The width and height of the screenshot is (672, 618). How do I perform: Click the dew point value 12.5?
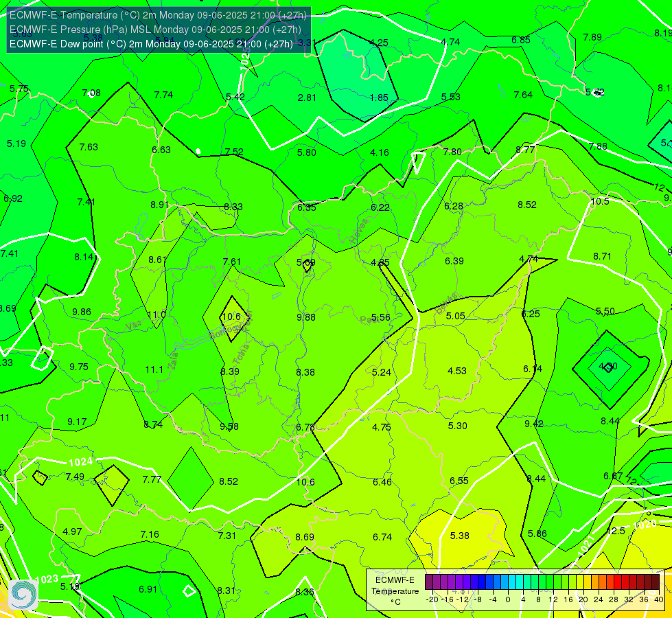pyautogui.click(x=616, y=531)
